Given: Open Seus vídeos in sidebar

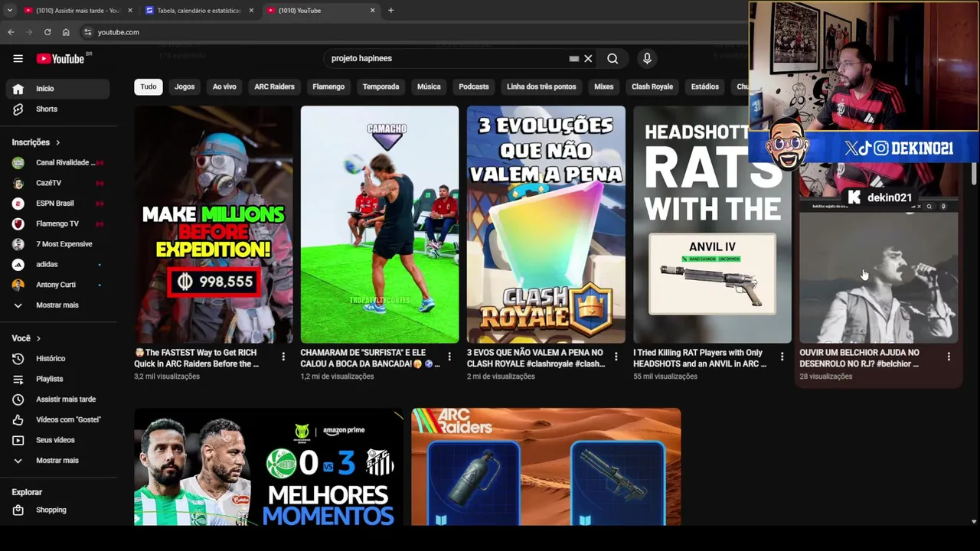Looking at the screenshot, I should (58, 440).
